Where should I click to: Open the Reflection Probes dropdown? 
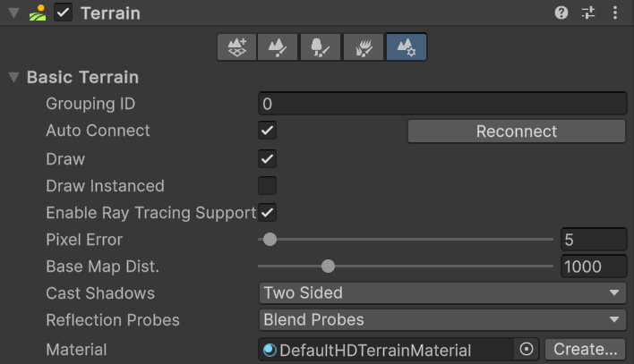[x=441, y=320]
